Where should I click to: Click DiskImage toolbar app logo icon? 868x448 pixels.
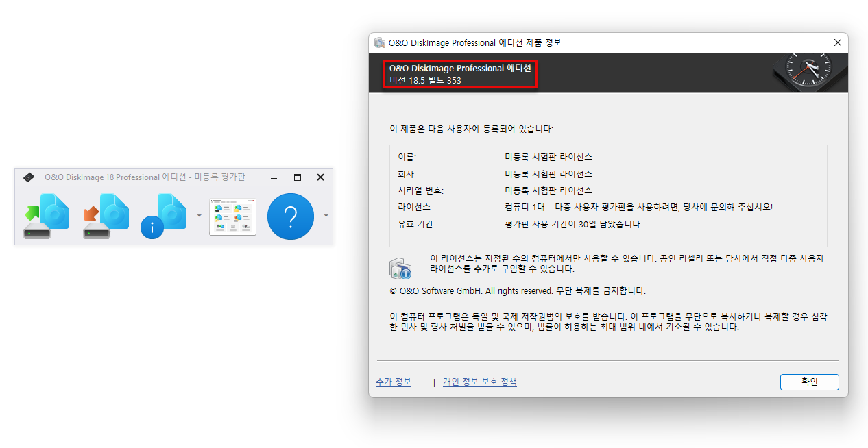[x=29, y=177]
